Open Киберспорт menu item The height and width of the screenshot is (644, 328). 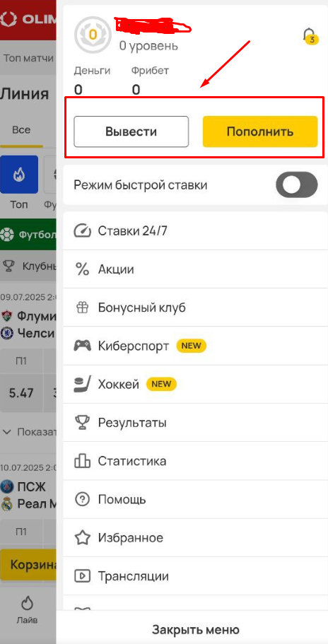click(x=195, y=346)
